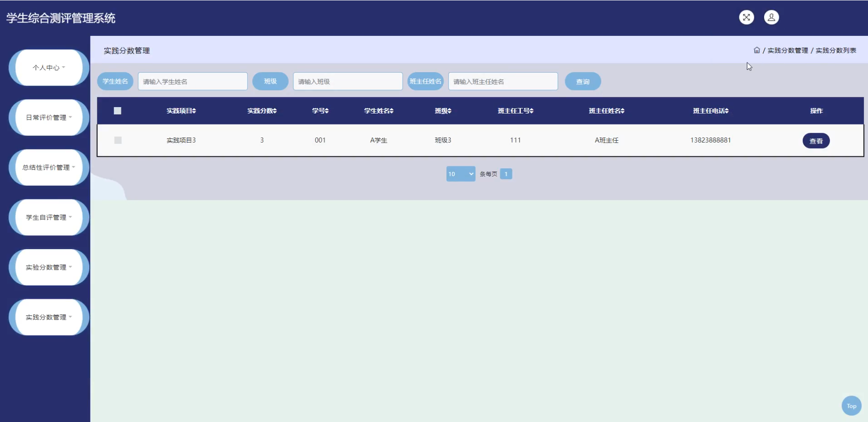Click the 班级 filter label pill
The width and height of the screenshot is (868, 422).
click(x=270, y=81)
